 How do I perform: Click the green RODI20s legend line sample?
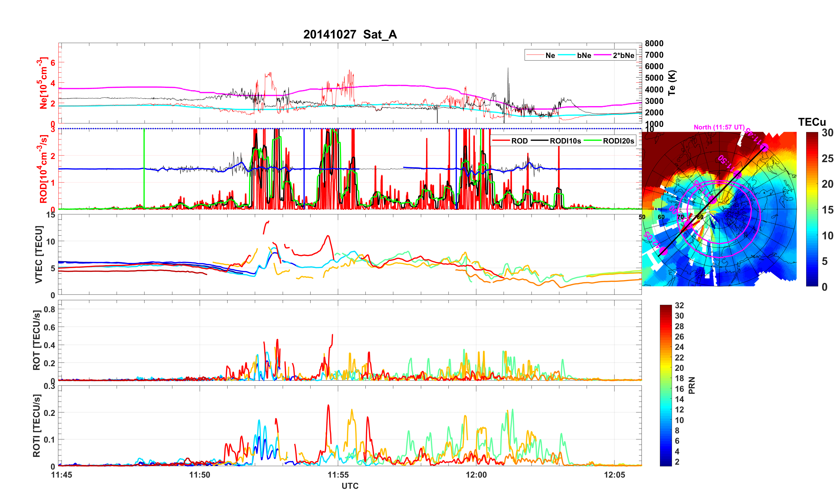(x=592, y=141)
